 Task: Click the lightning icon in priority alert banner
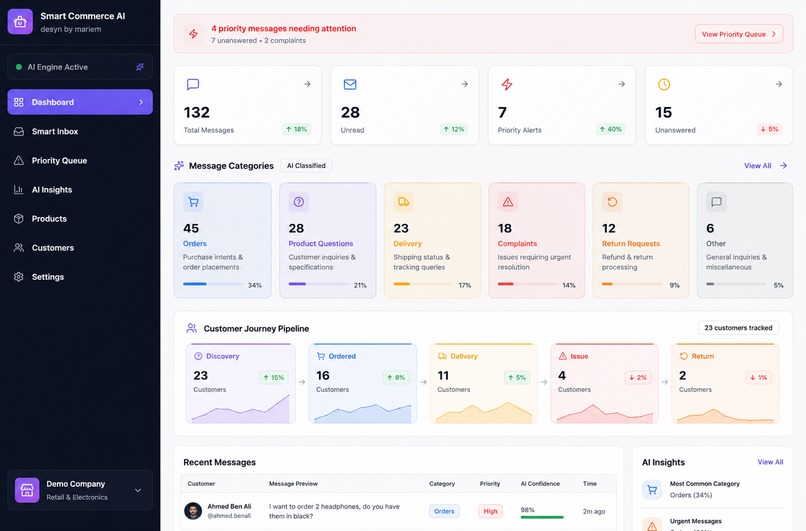click(193, 34)
